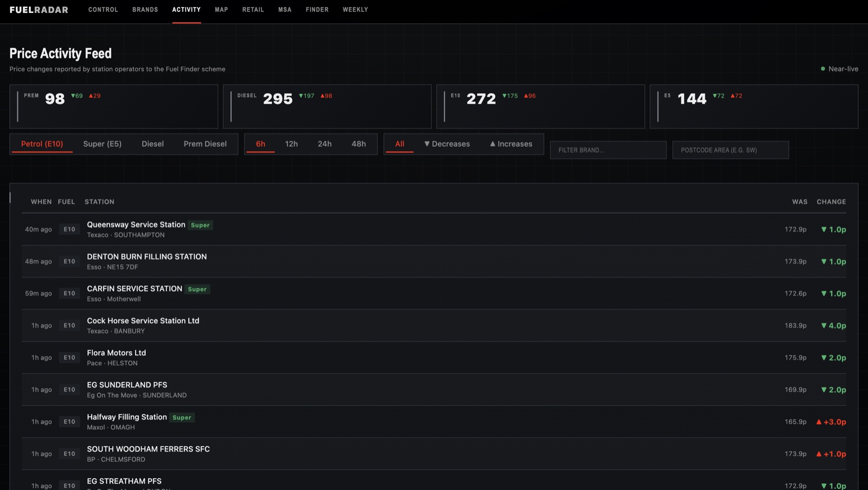Viewport: 868px width, 490px height.
Task: Filter to Increases only
Action: pos(511,144)
